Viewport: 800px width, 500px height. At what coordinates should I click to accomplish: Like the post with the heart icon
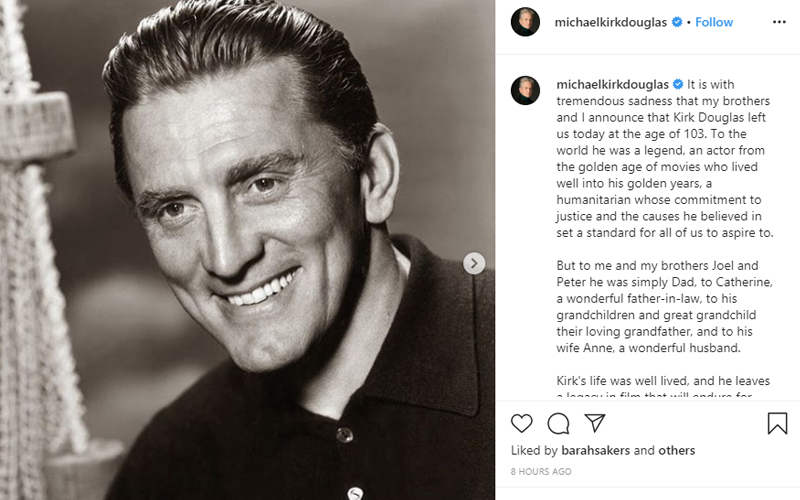521,423
